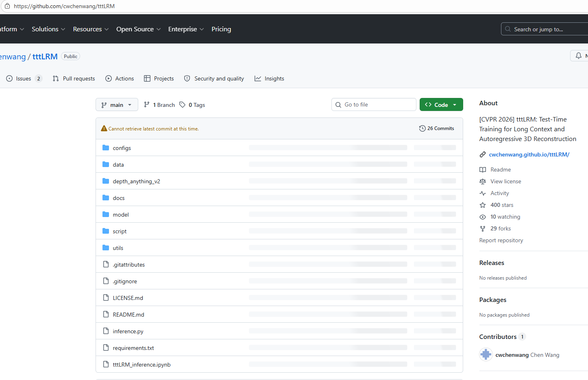Switch to the Issues tab
588x380 pixels.
pos(24,79)
